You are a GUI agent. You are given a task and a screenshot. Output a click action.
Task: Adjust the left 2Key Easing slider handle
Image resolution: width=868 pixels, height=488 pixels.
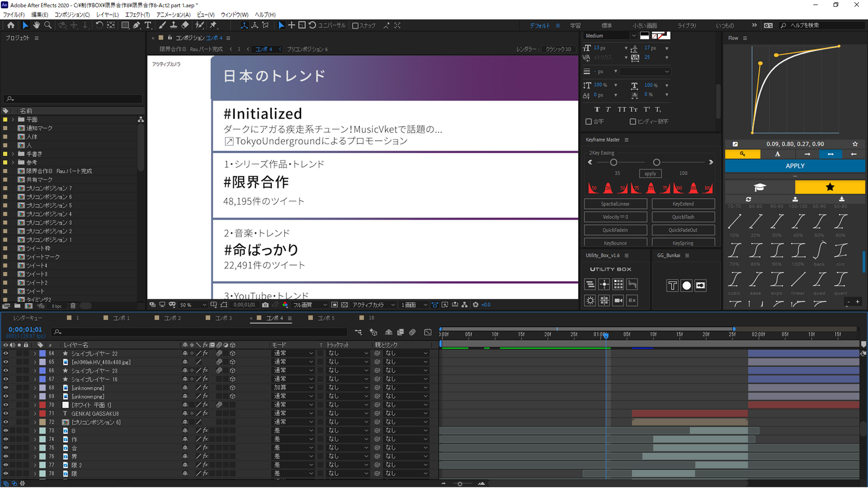click(614, 162)
